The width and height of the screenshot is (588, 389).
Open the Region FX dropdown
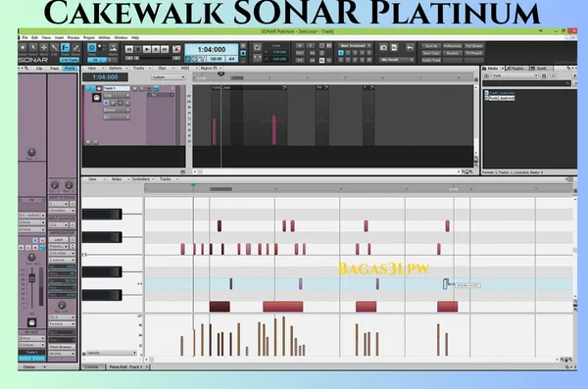click(211, 69)
